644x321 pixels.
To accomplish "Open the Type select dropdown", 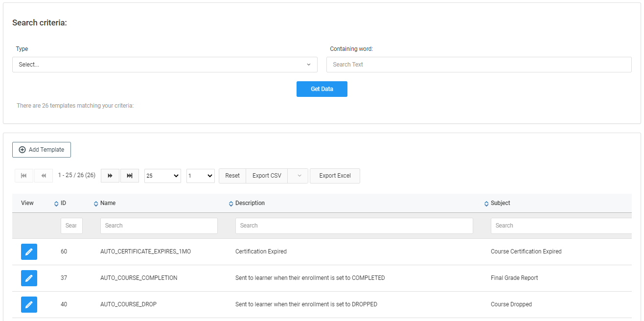I will pos(164,65).
